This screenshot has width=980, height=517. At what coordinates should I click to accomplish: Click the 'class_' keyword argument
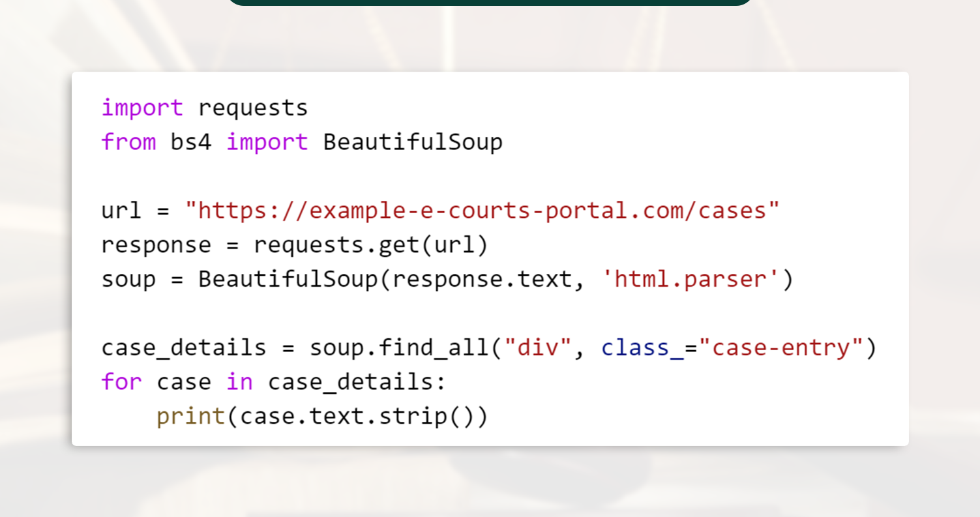coord(642,348)
